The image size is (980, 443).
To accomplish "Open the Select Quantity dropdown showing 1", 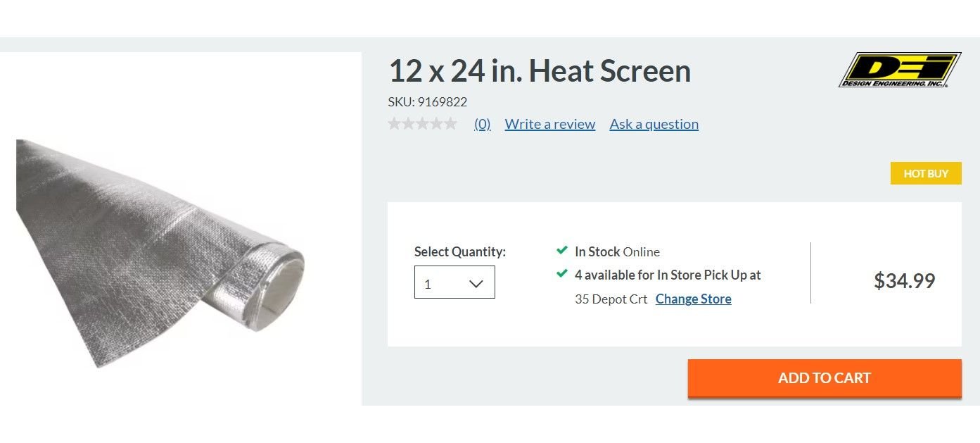I will tap(454, 282).
